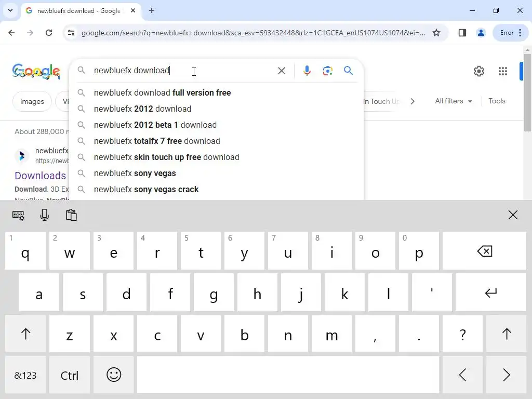Screen dimensions: 532x399
Task: Tap the Enter key on keyboard
Action: click(490, 292)
